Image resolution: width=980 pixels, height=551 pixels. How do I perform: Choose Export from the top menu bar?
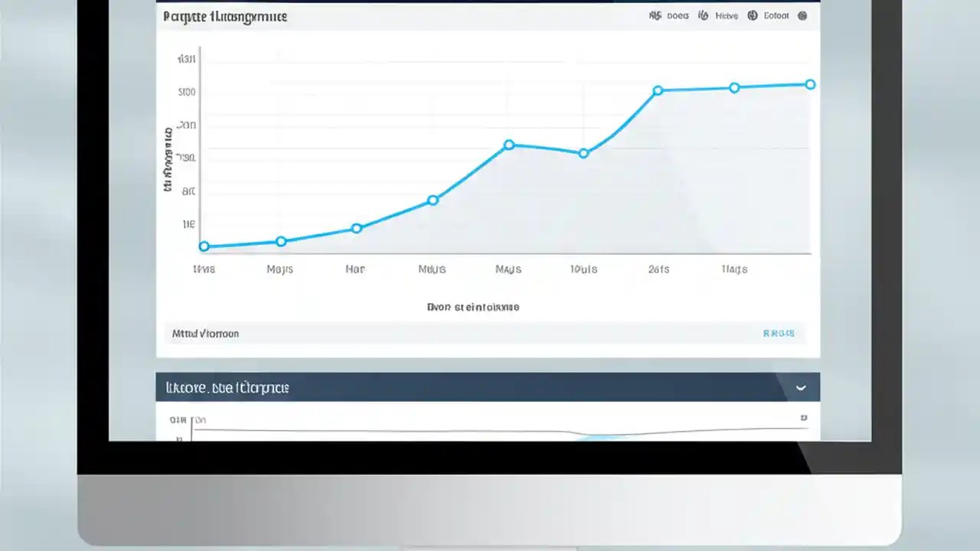pyautogui.click(x=776, y=15)
